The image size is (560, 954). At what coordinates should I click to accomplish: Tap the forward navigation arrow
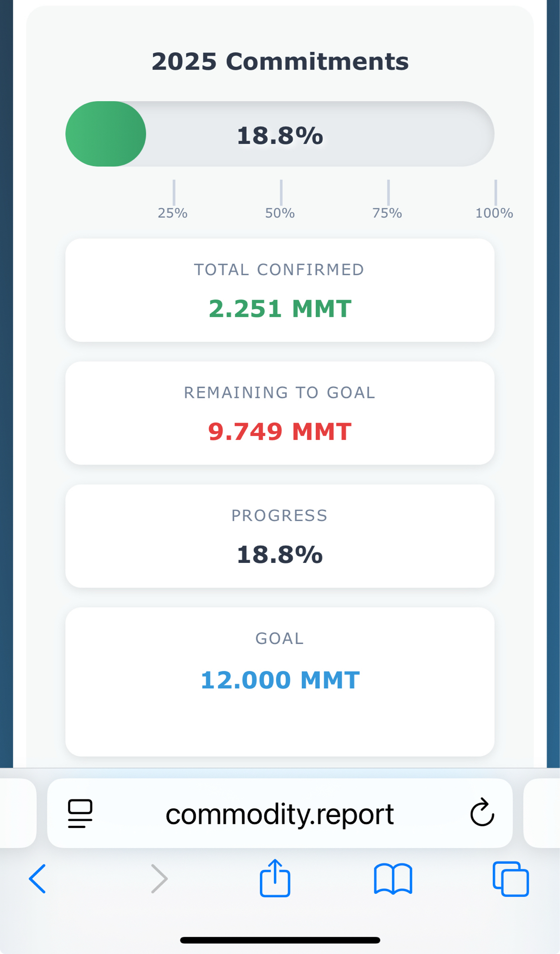[159, 878]
